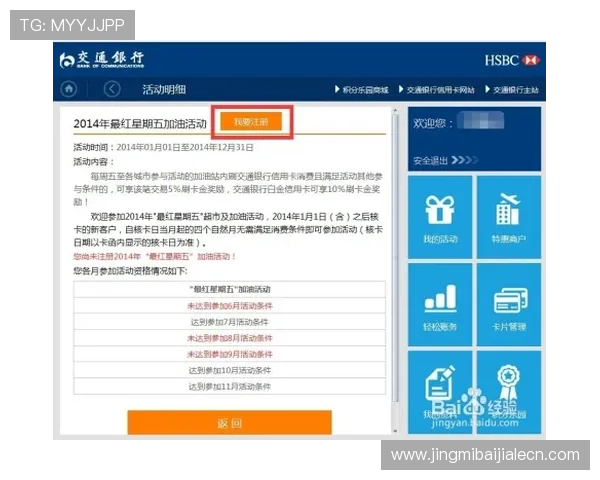Image resolution: width=600 pixels, height=480 pixels.
Task: Open 交通银行信用卡网站 link
Action: click(437, 90)
